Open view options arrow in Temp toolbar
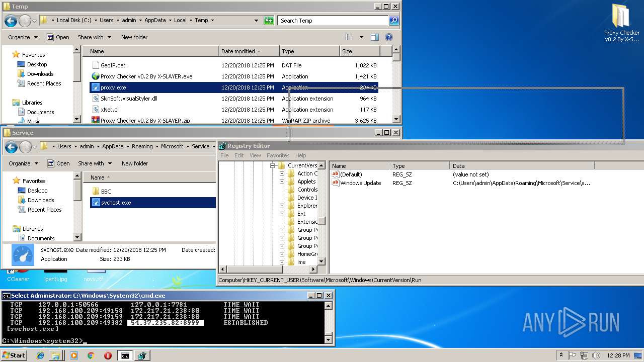 [361, 37]
